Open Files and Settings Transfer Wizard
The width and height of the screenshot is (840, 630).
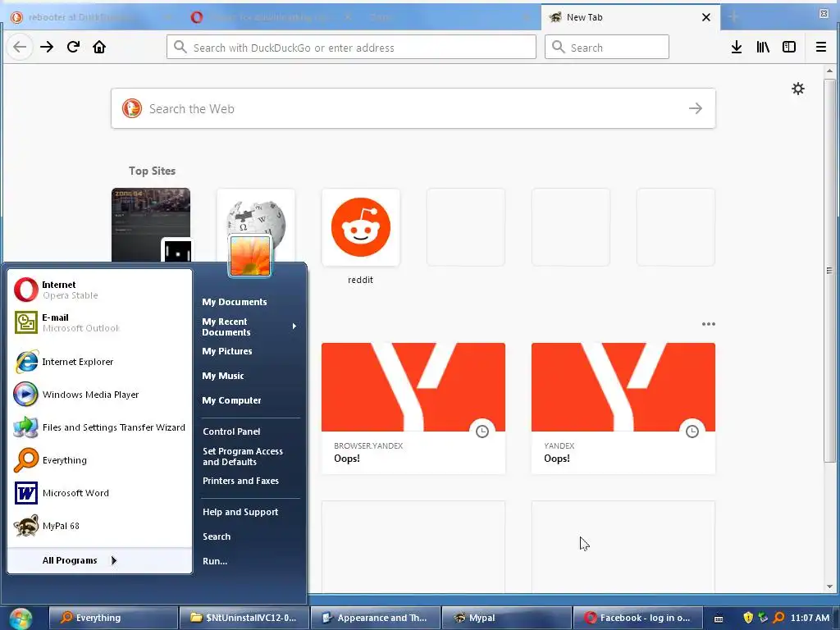[99, 427]
